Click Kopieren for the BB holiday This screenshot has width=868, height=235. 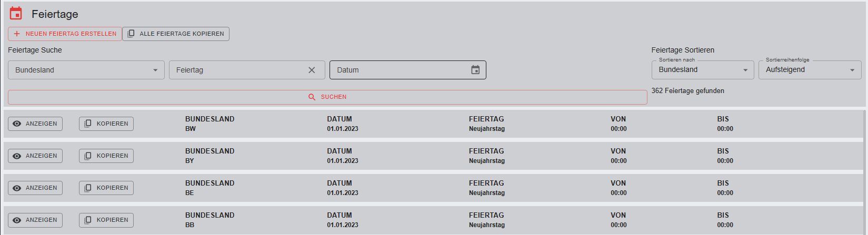pyautogui.click(x=106, y=220)
